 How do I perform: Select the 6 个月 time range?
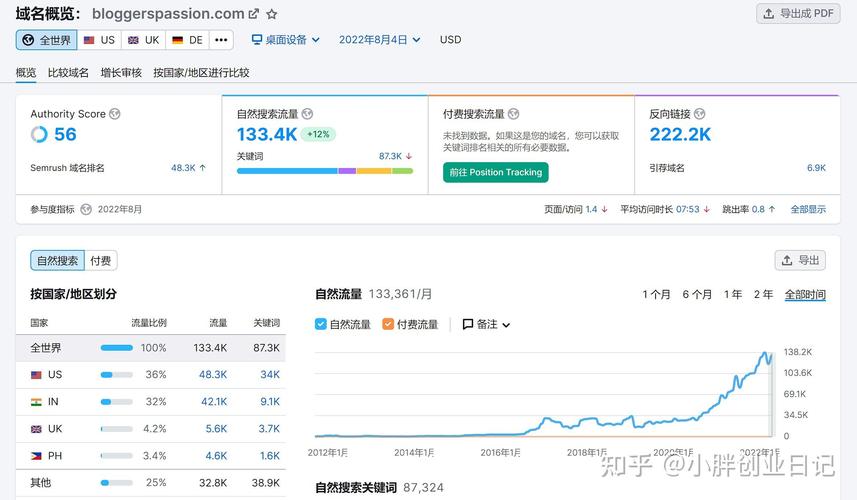click(x=697, y=295)
